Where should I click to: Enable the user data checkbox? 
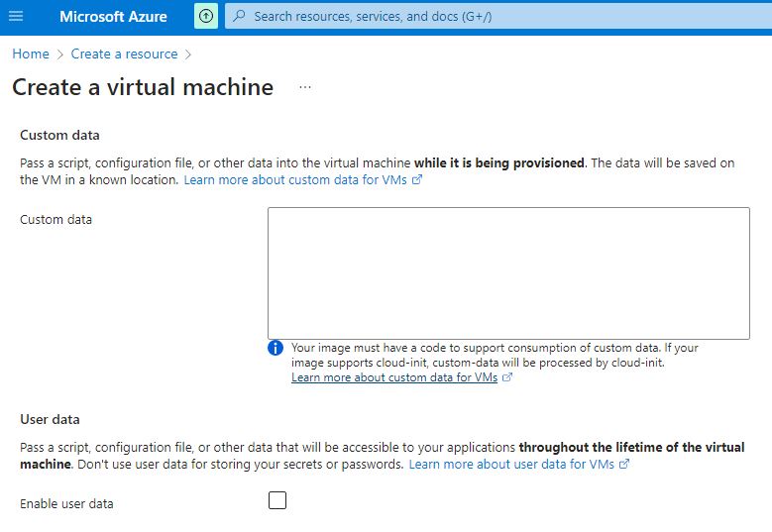pyautogui.click(x=277, y=500)
